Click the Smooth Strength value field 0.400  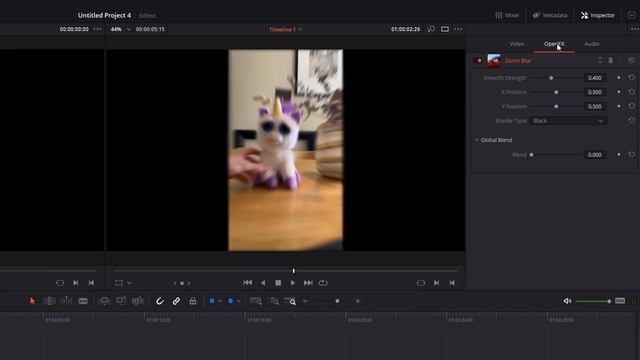pyautogui.click(x=595, y=78)
